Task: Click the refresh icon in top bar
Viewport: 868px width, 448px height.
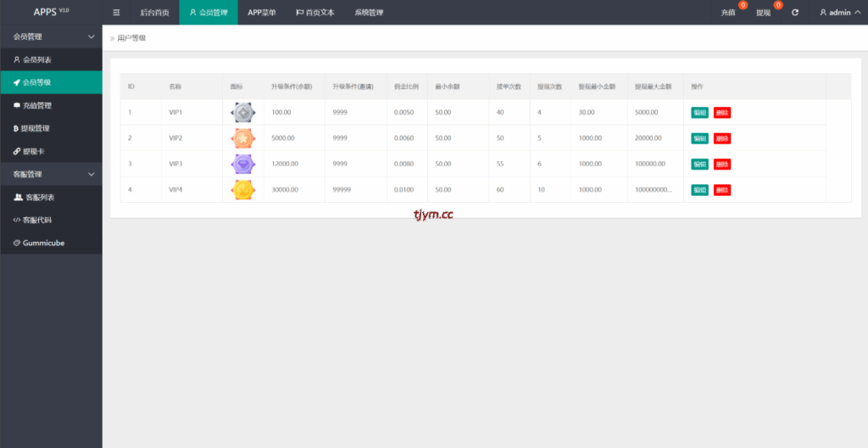Action: 795,13
